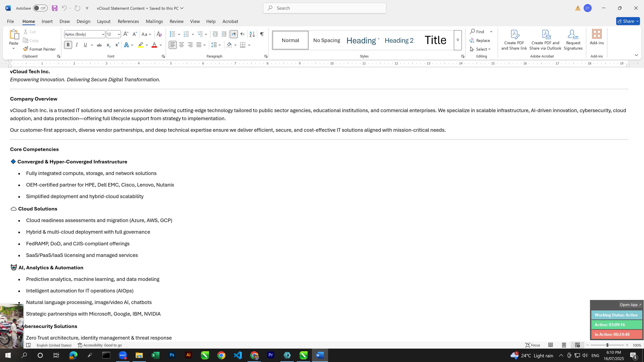The image size is (644, 362).
Task: Click Open App in tracker widget
Action: pos(630,305)
